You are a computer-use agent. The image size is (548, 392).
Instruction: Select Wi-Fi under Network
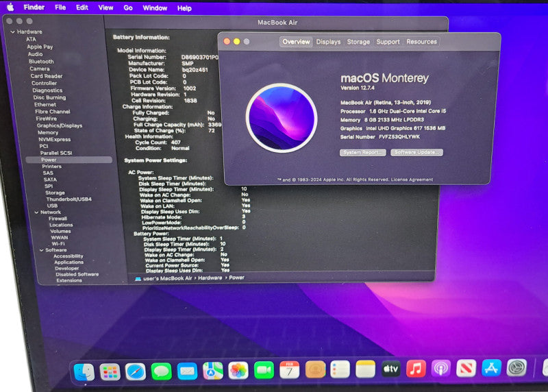58,244
